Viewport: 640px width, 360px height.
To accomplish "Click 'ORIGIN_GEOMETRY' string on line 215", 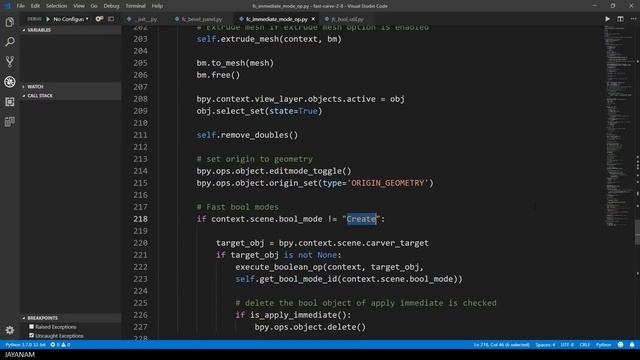I will click(388, 183).
